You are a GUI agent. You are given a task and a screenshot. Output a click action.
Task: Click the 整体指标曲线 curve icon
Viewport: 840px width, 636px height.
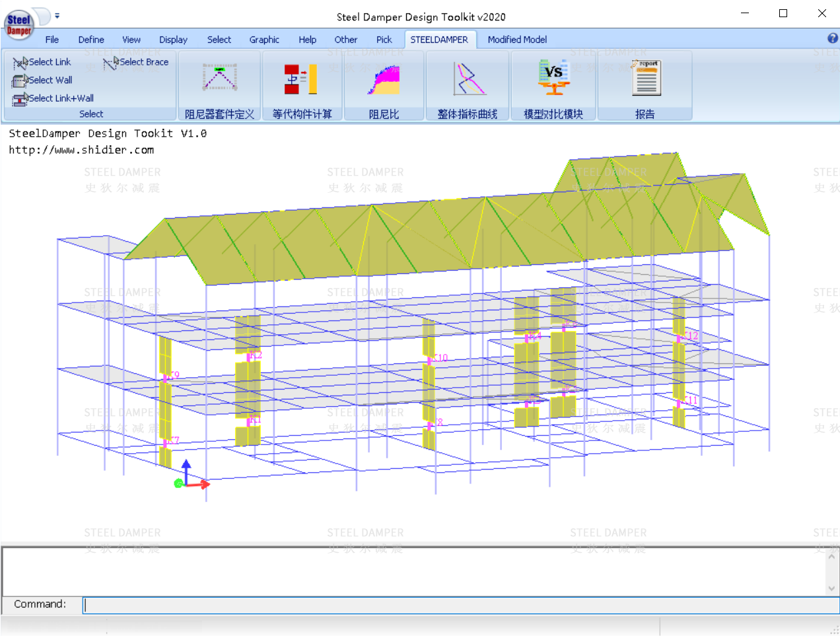[468, 79]
